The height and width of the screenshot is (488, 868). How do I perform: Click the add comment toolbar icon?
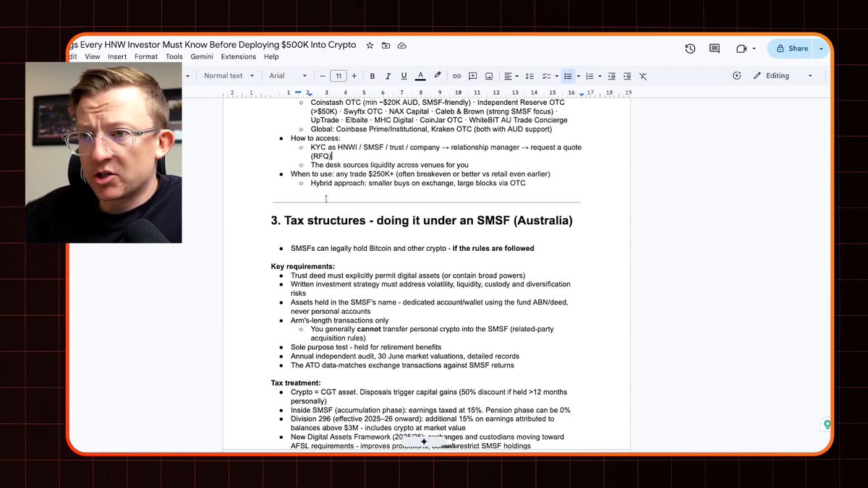point(472,76)
